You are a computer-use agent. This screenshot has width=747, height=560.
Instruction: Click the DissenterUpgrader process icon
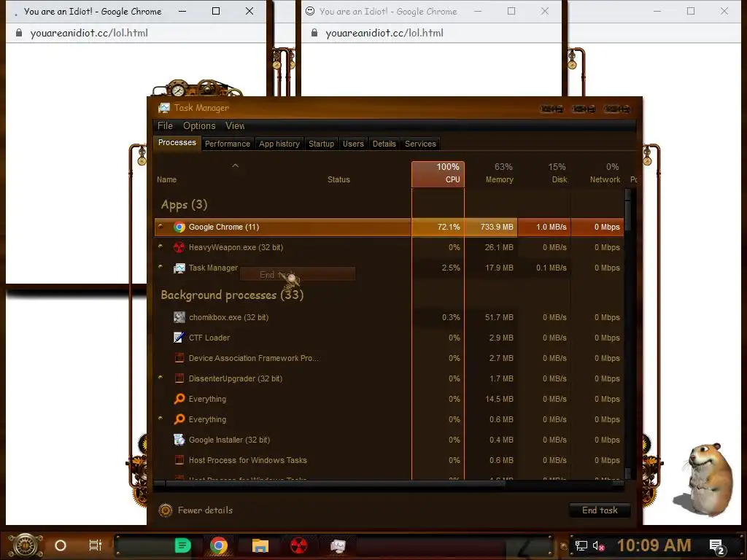pyautogui.click(x=179, y=378)
